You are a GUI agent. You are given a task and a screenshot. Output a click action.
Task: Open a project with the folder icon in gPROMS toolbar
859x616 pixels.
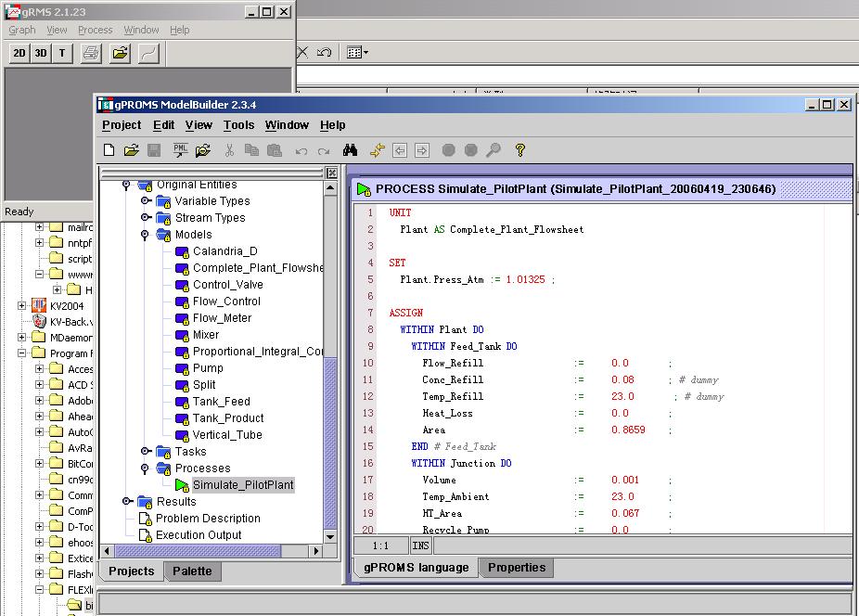pos(132,150)
